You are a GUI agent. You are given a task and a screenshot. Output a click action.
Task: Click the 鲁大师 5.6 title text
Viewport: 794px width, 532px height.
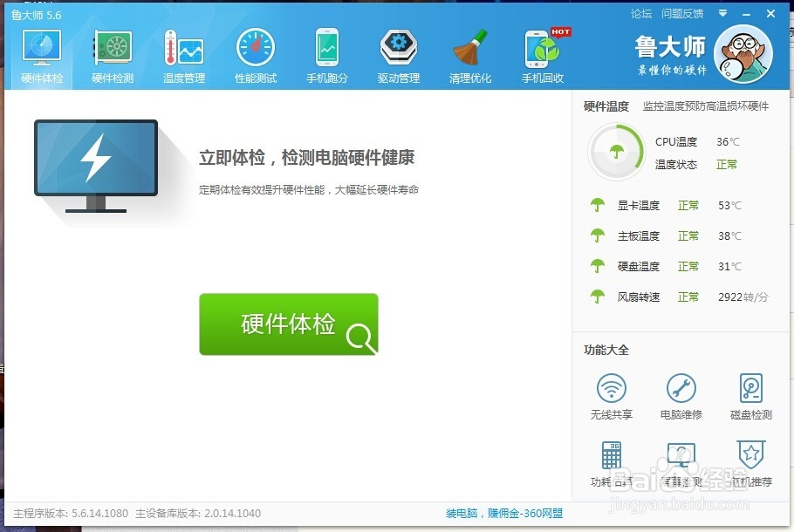tap(36, 15)
